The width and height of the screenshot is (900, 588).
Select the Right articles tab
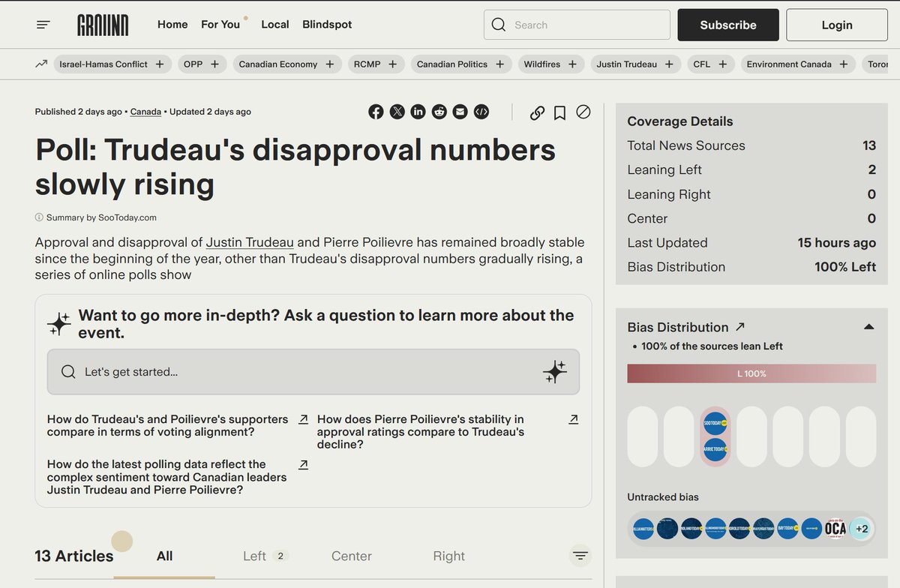tap(448, 556)
